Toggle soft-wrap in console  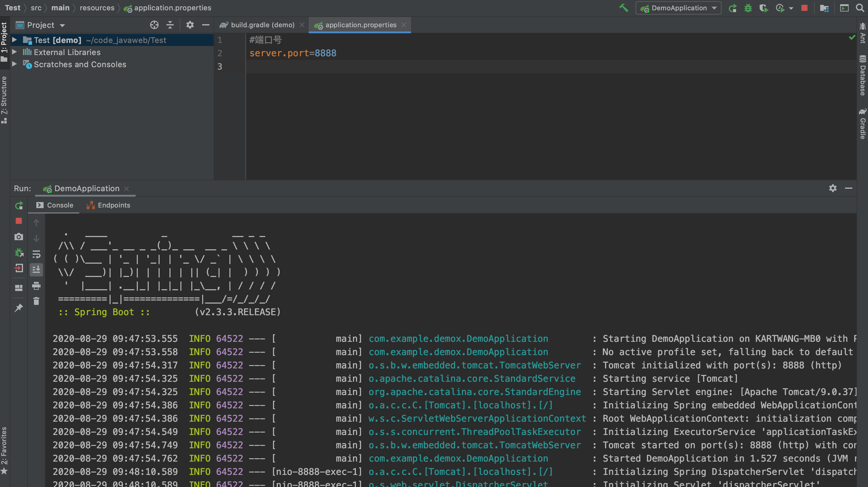click(x=36, y=254)
